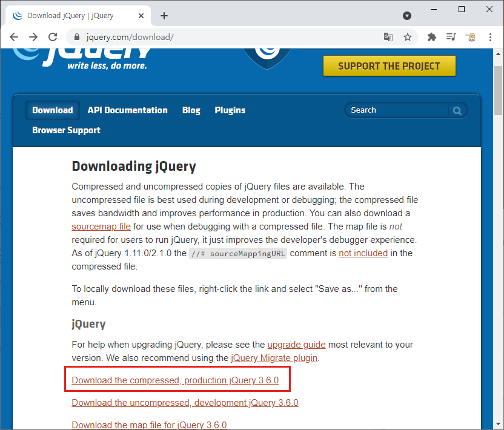Click the page scrollbar up arrow
Viewport: 504px width, 430px height.
point(498,54)
